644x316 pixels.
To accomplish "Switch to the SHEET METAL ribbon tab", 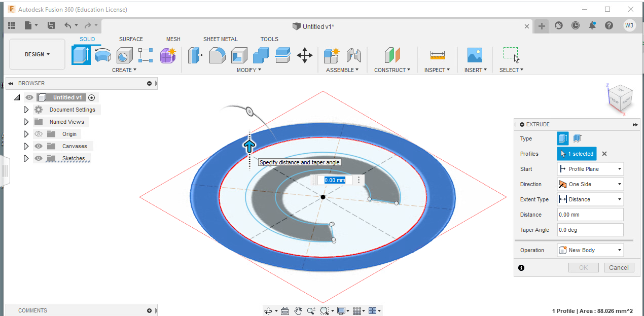I will pyautogui.click(x=221, y=39).
